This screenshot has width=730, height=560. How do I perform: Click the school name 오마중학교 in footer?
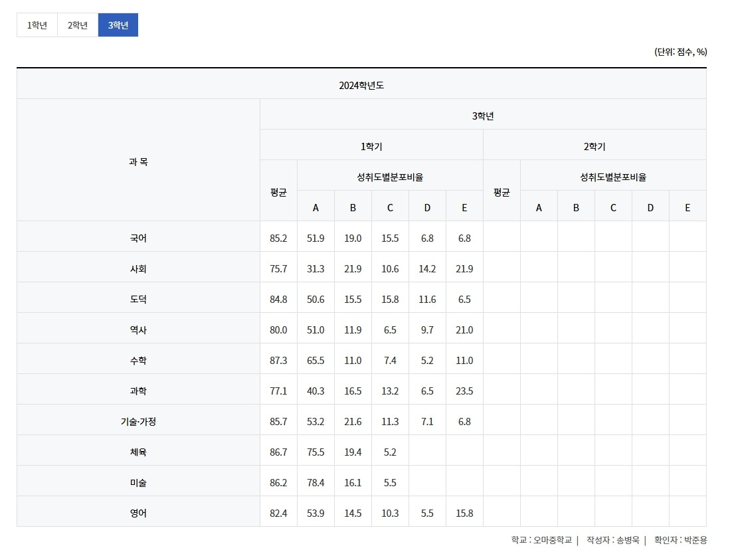553,540
